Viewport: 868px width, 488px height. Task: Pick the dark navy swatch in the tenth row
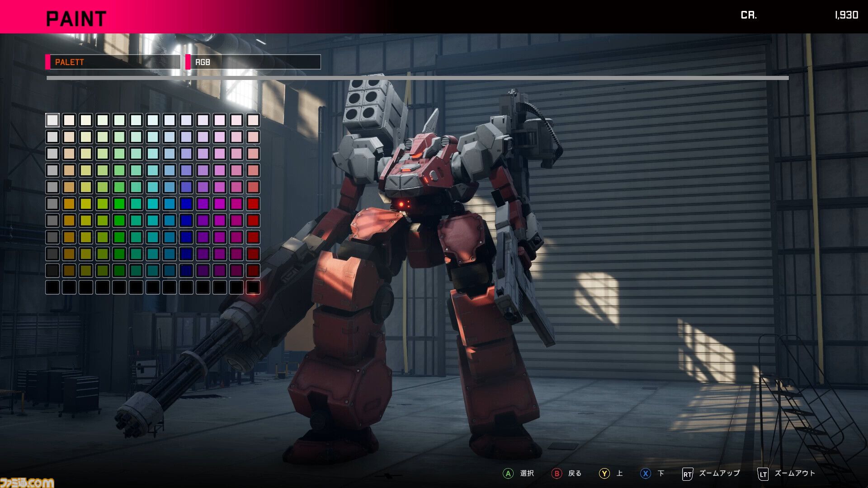186,270
